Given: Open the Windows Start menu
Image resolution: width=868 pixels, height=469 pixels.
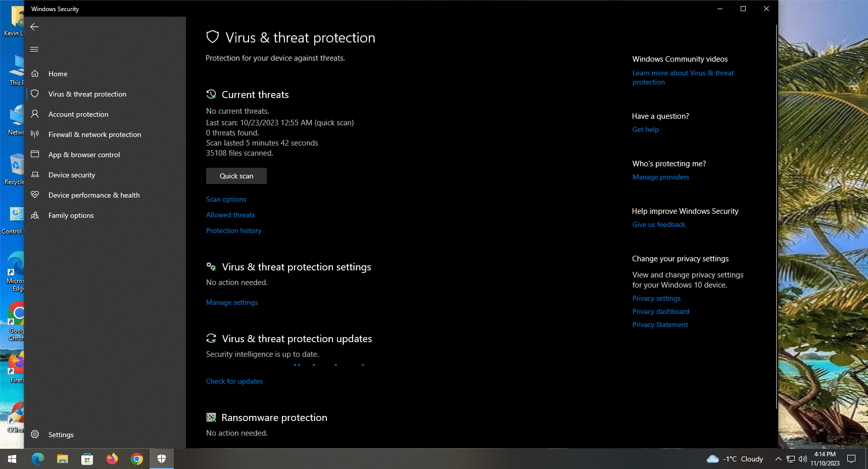Looking at the screenshot, I should 12,459.
